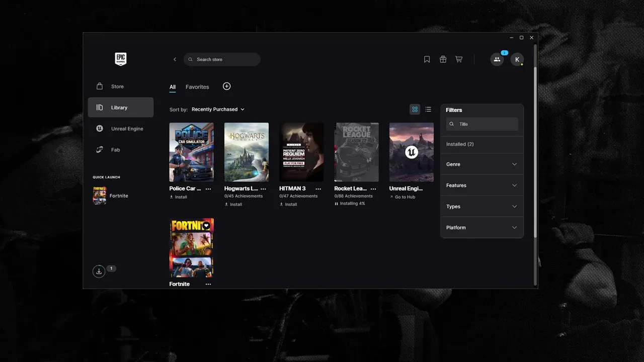Open the wishlist bookmark icon
This screenshot has height=362, width=644.
[427, 59]
